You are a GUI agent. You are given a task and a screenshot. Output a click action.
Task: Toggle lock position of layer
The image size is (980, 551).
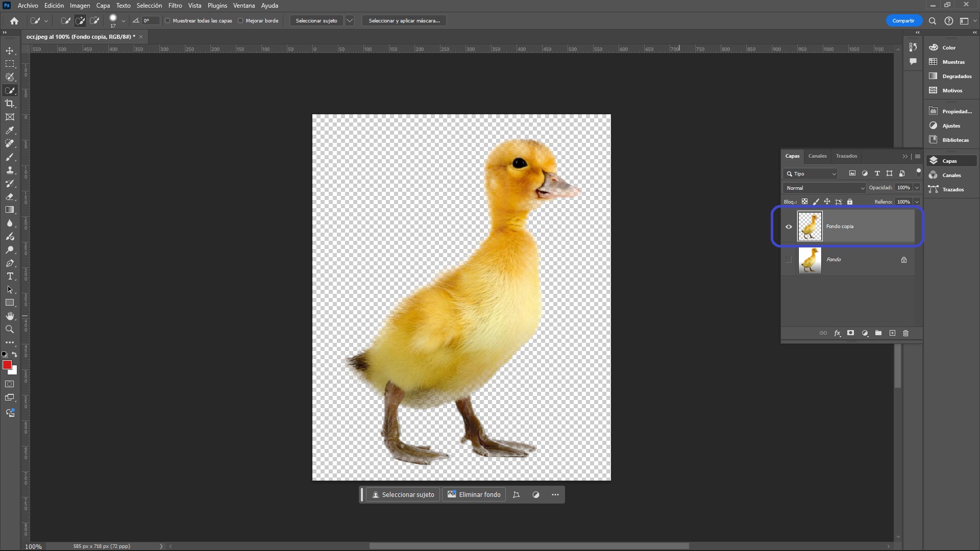point(827,202)
